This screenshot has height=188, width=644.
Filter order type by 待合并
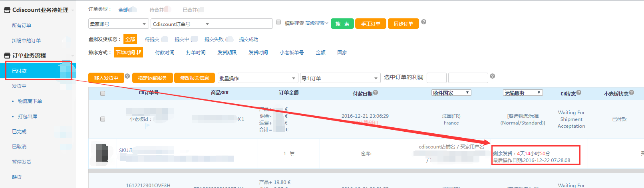click(157, 9)
